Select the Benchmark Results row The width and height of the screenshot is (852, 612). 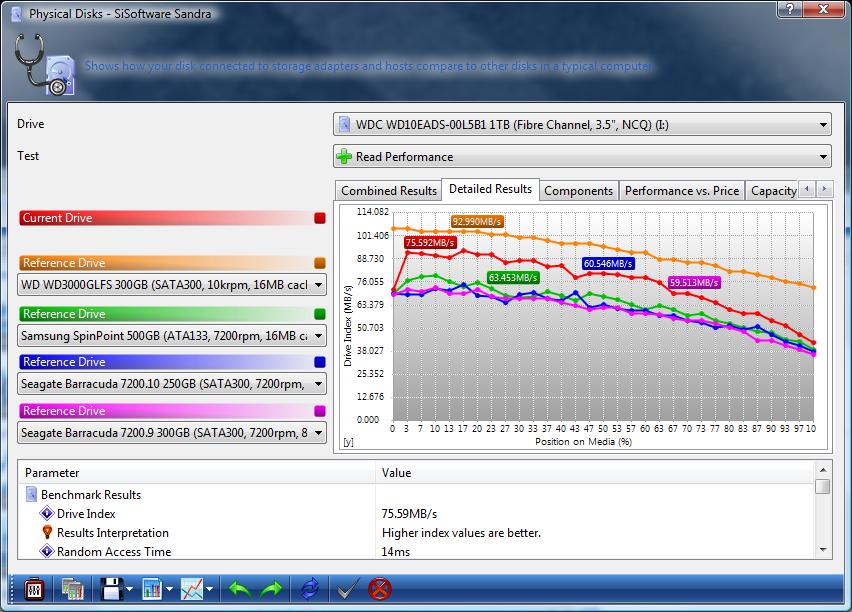point(417,495)
